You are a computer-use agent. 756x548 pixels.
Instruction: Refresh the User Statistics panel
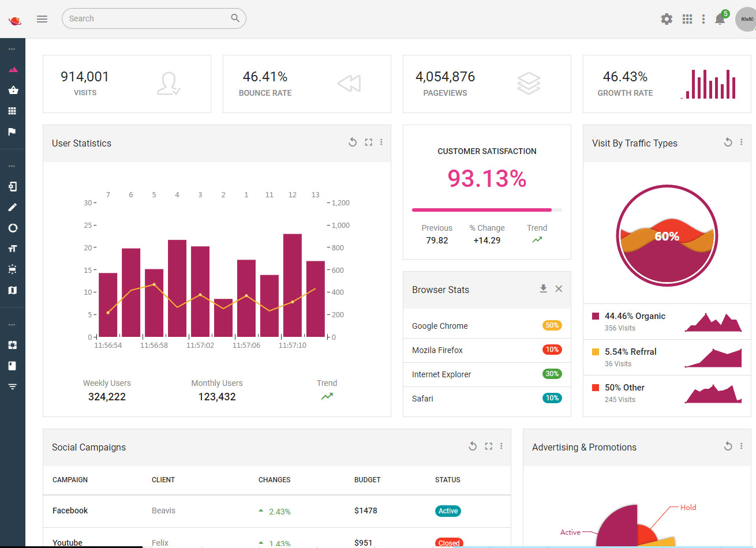click(353, 142)
